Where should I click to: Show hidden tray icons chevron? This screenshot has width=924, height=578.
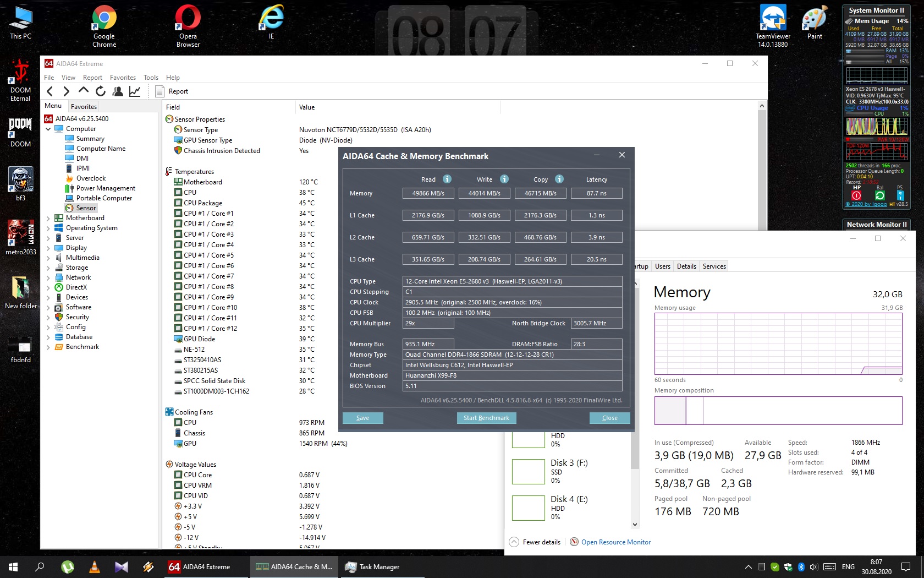[x=748, y=566]
